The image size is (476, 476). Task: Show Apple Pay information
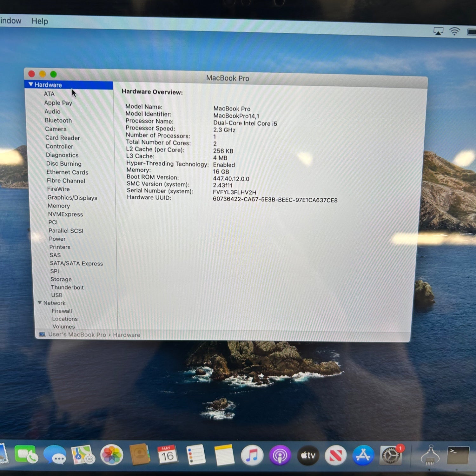tap(58, 102)
